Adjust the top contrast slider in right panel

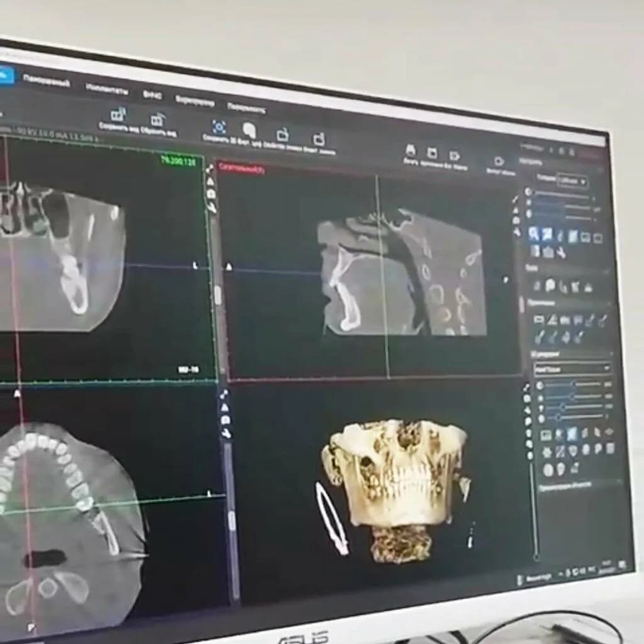coord(562,194)
